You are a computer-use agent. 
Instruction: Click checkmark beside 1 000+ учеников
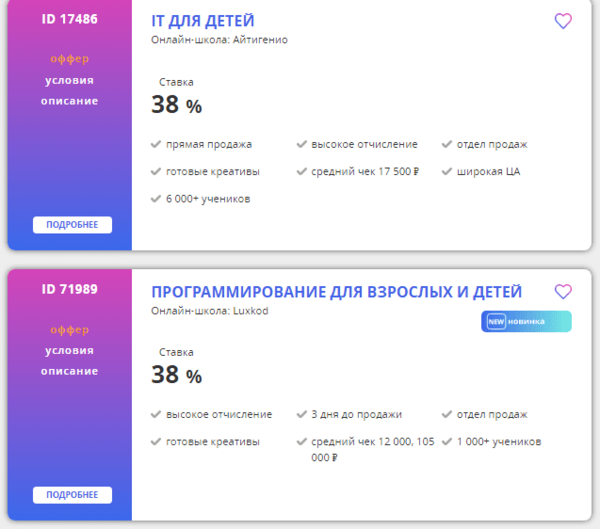(447, 442)
